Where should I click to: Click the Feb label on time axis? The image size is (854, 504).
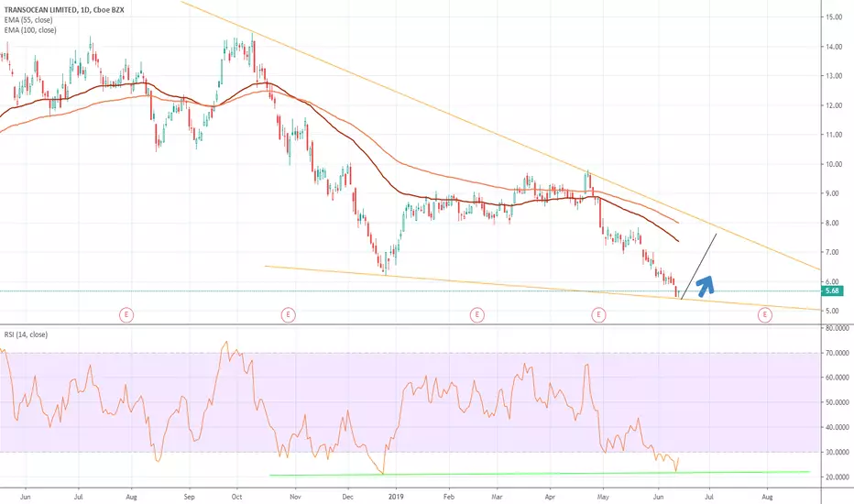(449, 497)
